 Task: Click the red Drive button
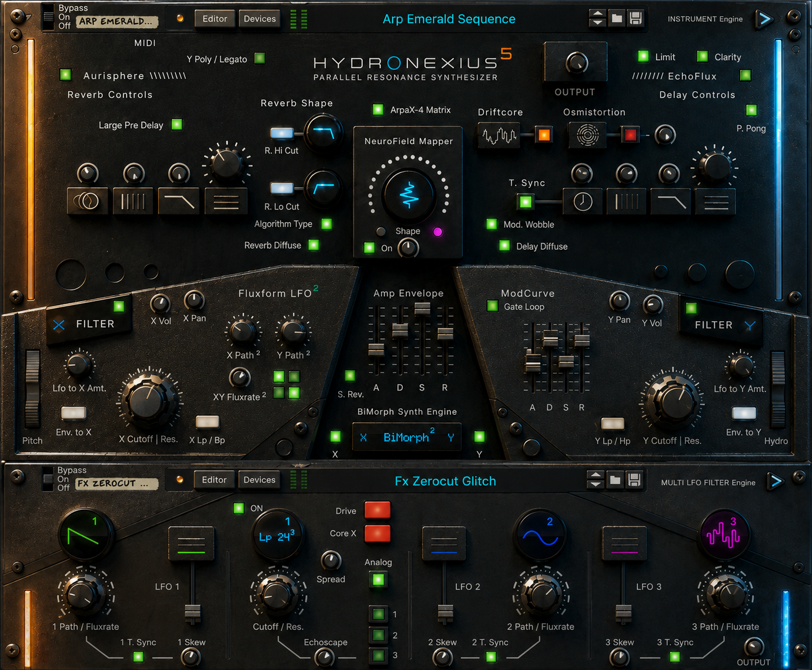(377, 510)
